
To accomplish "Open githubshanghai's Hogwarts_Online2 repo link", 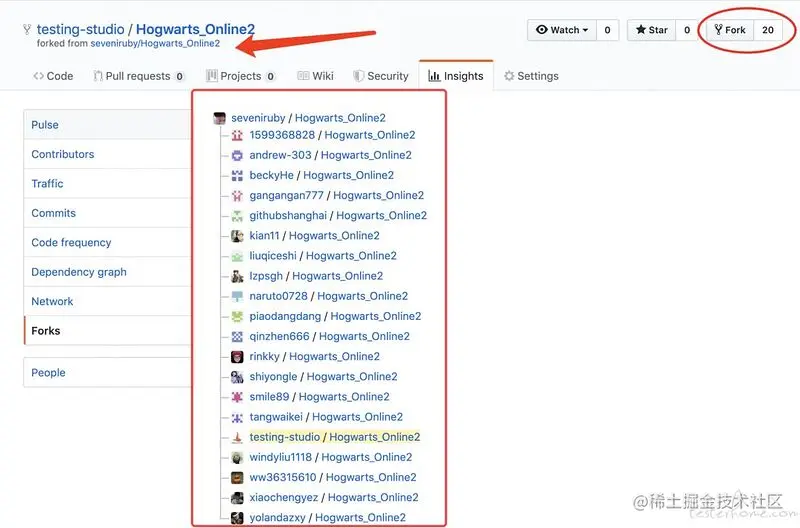I will (x=381, y=215).
